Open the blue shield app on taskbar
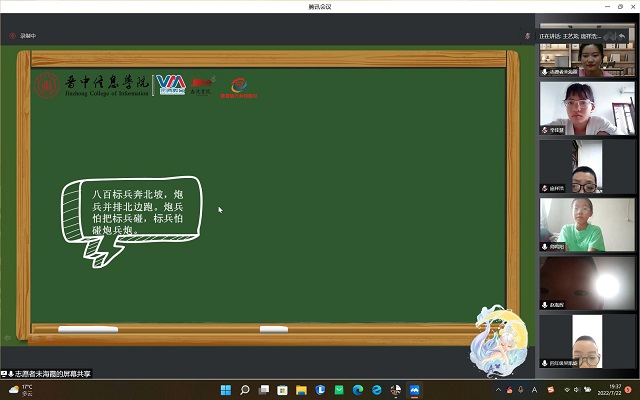The height and width of the screenshot is (400, 640). pos(320,390)
